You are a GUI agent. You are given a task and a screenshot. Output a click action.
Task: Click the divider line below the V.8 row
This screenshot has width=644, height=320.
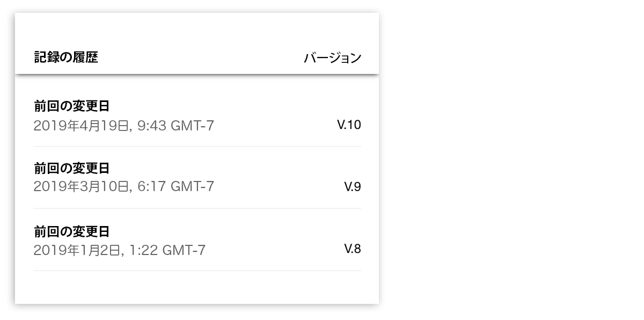(197, 271)
